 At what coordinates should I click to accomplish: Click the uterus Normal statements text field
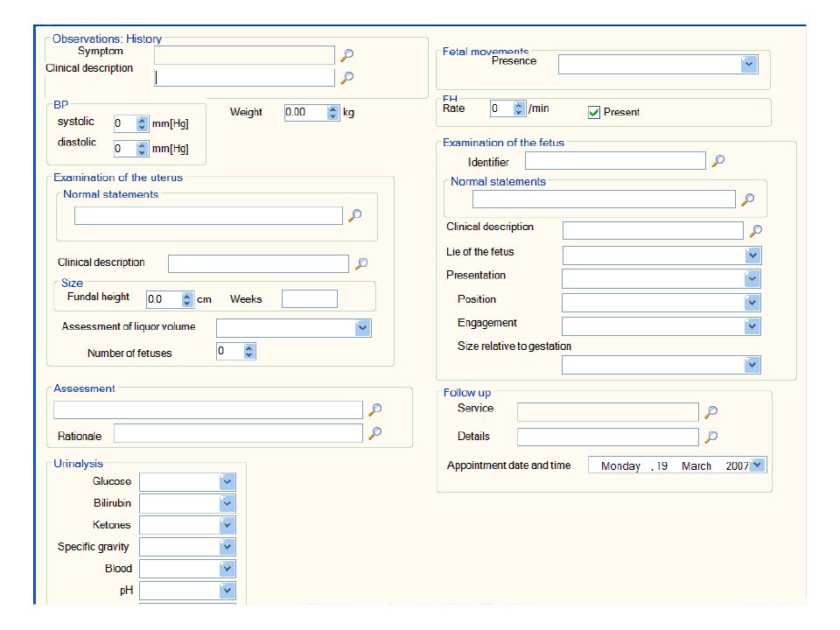(x=208, y=216)
